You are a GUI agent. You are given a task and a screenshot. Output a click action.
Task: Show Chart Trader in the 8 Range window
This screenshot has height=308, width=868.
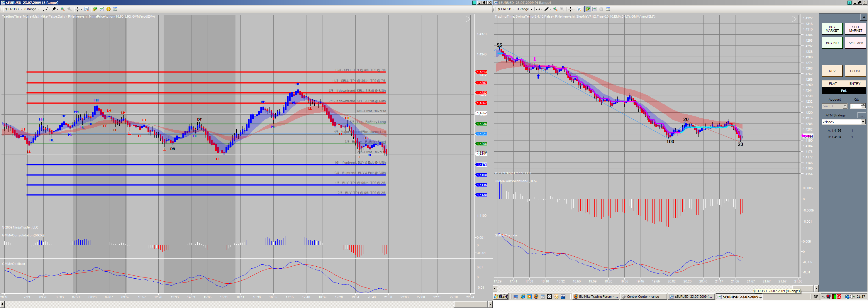pyautogui.click(x=95, y=9)
